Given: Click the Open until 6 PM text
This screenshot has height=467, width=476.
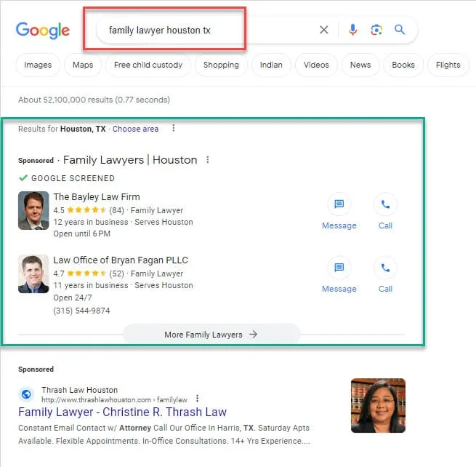Looking at the screenshot, I should pos(81,233).
